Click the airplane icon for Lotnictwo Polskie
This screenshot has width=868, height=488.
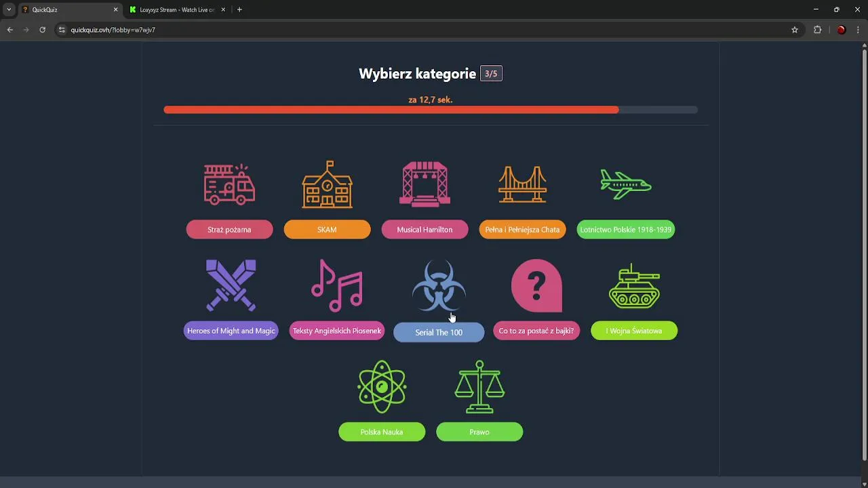pyautogui.click(x=625, y=184)
